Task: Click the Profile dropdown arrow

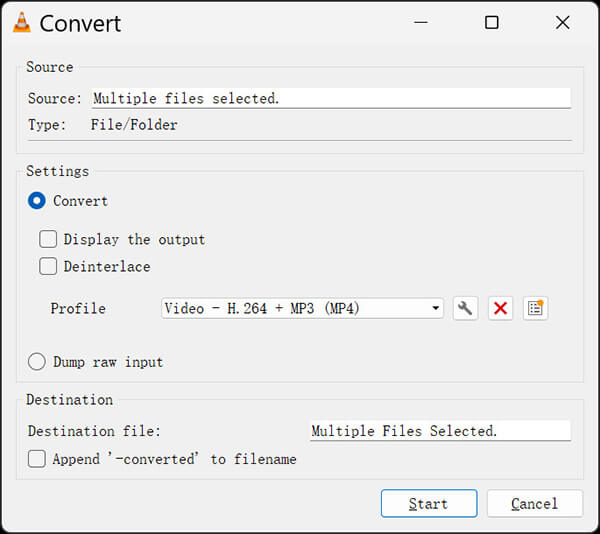Action: click(x=436, y=309)
